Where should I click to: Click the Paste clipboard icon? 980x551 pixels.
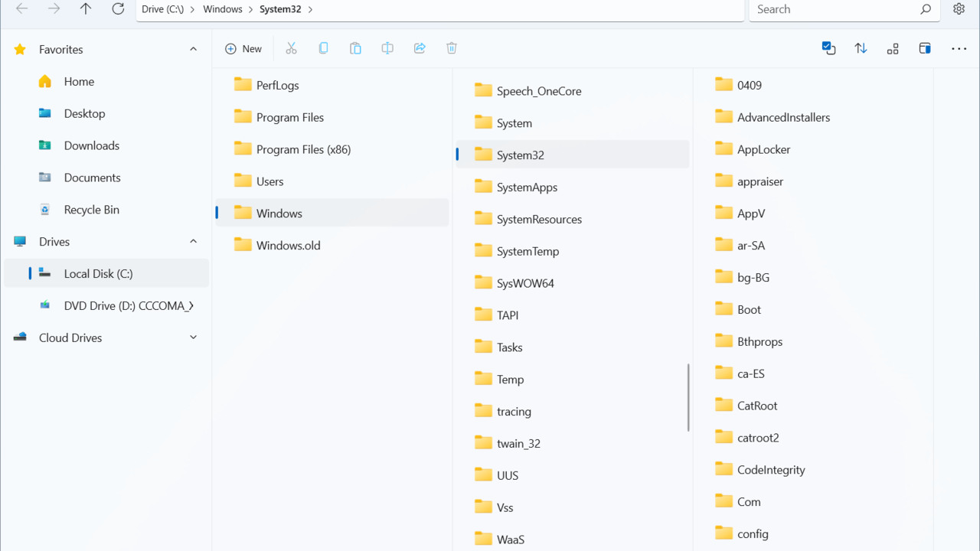(355, 48)
